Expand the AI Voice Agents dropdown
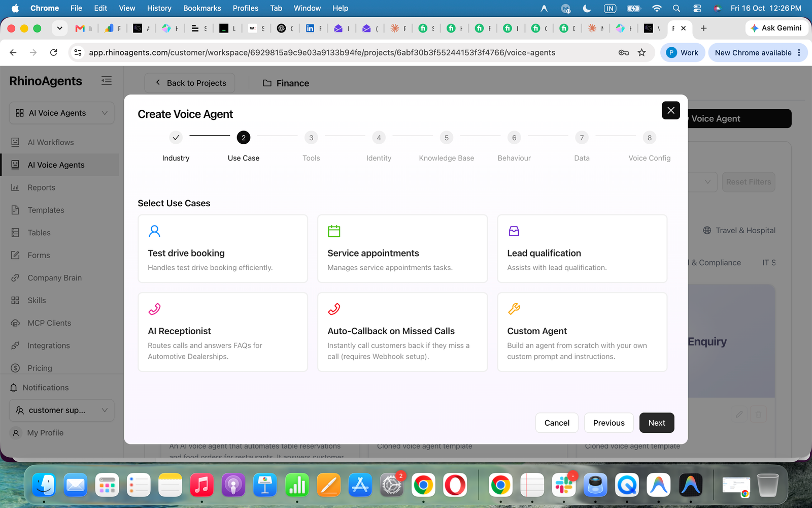This screenshot has height=508, width=812. coord(61,113)
